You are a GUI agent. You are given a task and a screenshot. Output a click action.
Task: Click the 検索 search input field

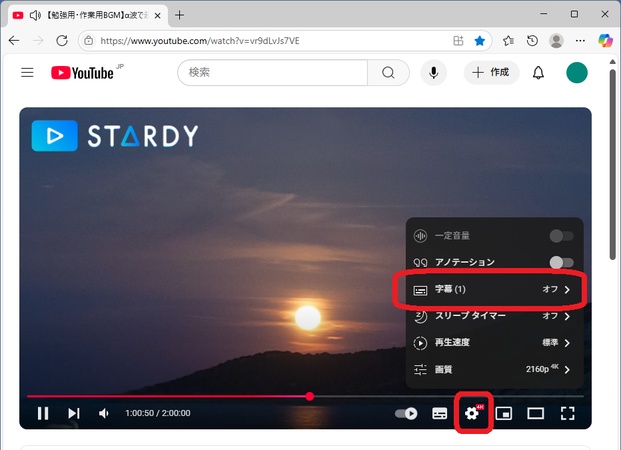(272, 72)
